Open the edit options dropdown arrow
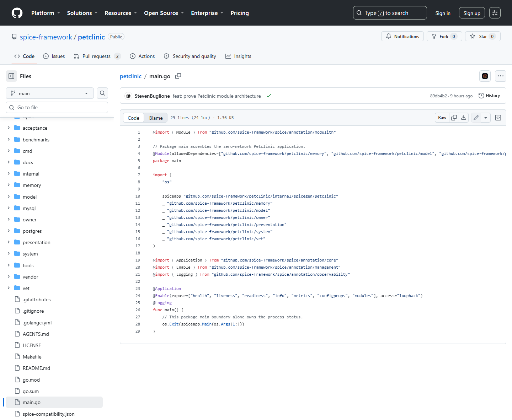The height and width of the screenshot is (420, 512). point(486,118)
